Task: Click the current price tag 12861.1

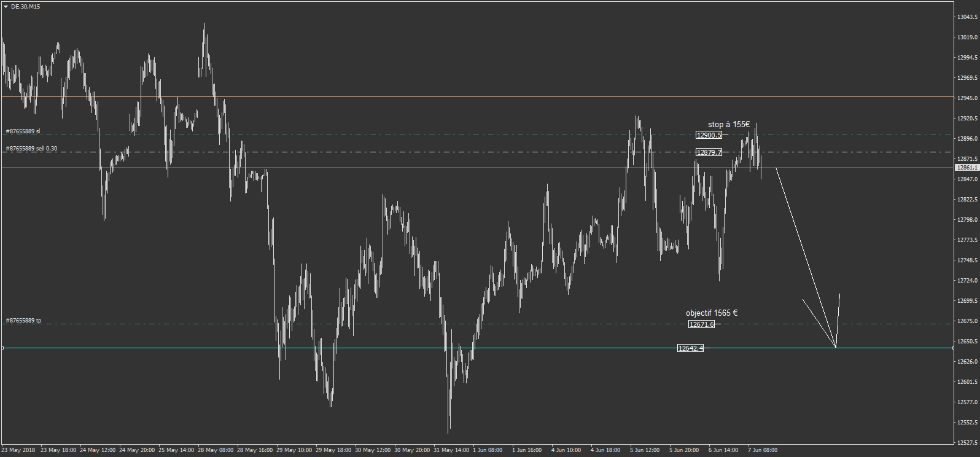Action: coord(966,167)
